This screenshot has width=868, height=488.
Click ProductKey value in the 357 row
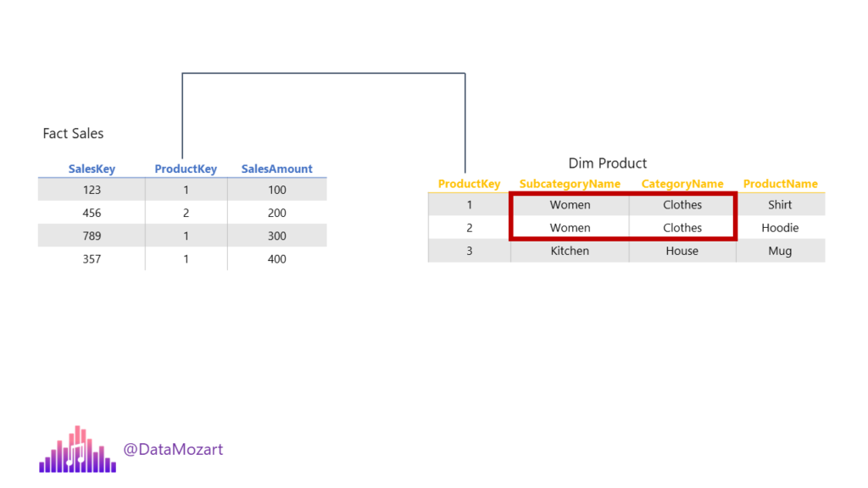(186, 259)
